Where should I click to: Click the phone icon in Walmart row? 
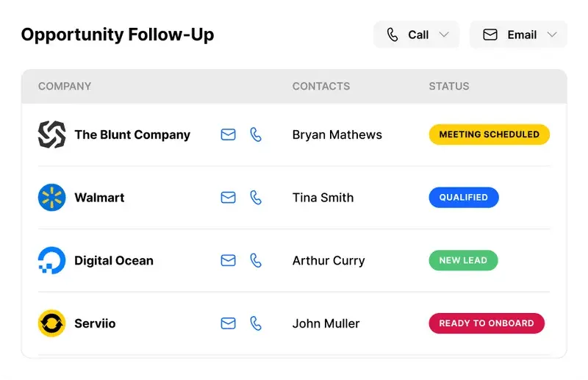(x=256, y=198)
